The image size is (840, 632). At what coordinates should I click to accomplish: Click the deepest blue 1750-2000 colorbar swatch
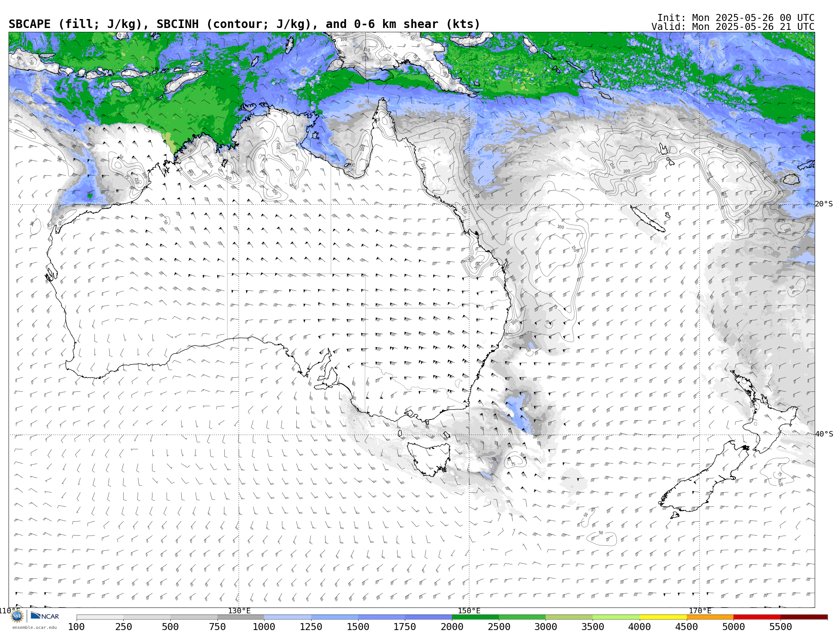pyautogui.click(x=428, y=617)
